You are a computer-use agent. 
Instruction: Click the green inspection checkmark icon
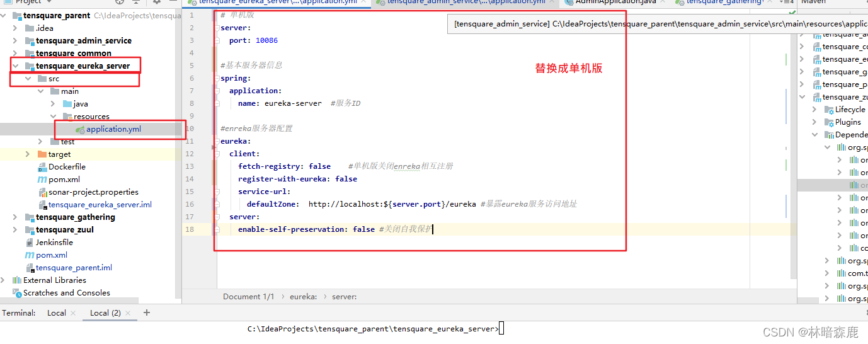pos(791,12)
